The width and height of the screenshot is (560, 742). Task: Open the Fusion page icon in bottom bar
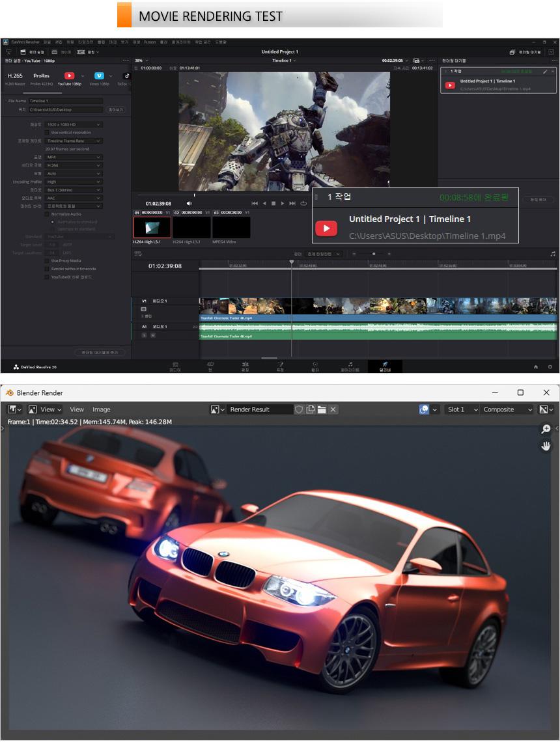280,364
